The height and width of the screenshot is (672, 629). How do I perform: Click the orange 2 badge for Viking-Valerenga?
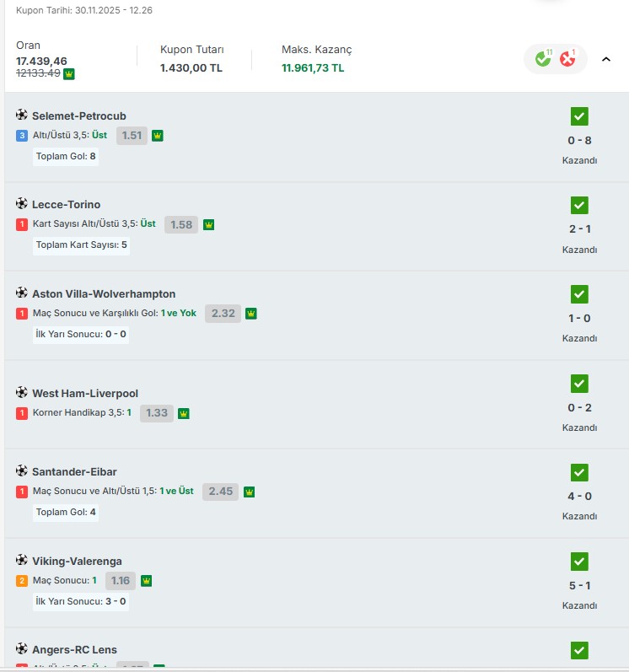tap(22, 581)
